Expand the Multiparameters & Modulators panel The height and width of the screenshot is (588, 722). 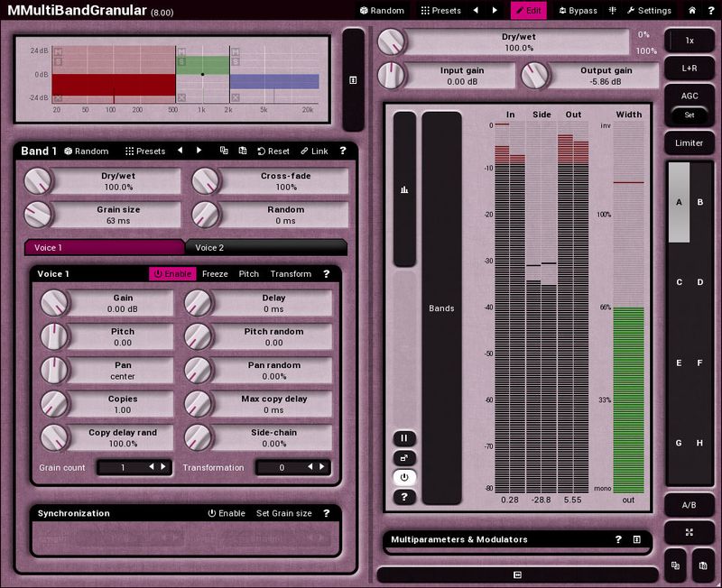point(637,539)
